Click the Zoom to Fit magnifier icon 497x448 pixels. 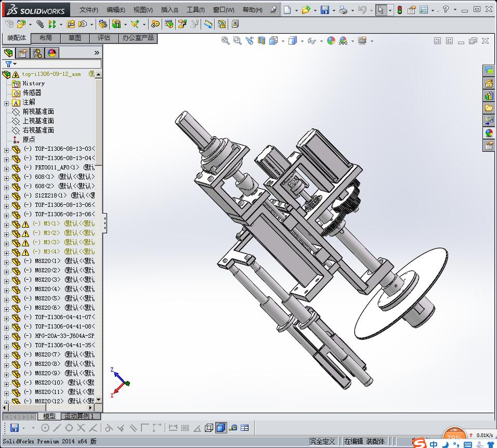click(226, 41)
